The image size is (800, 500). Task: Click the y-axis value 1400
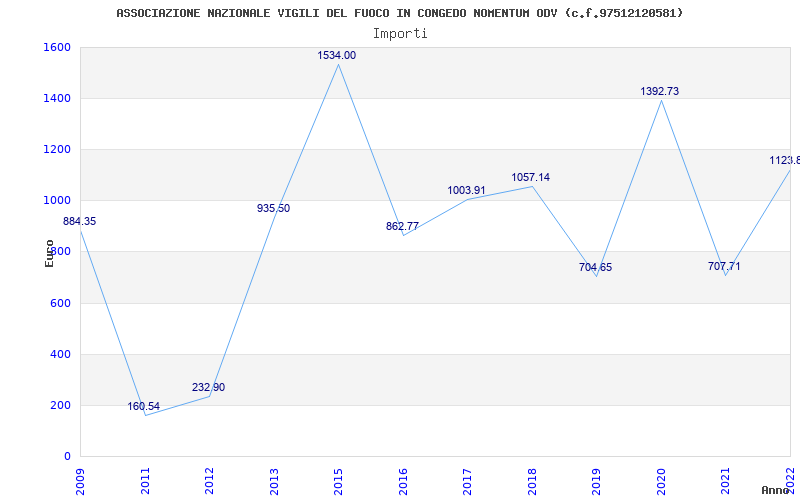pyautogui.click(x=57, y=98)
